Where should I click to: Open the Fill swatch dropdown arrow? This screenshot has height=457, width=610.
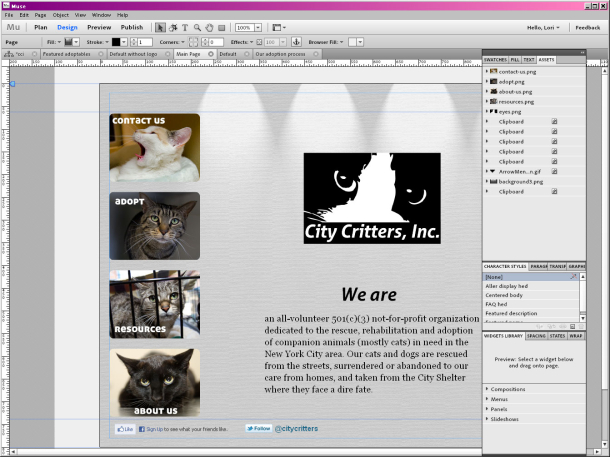click(x=76, y=42)
